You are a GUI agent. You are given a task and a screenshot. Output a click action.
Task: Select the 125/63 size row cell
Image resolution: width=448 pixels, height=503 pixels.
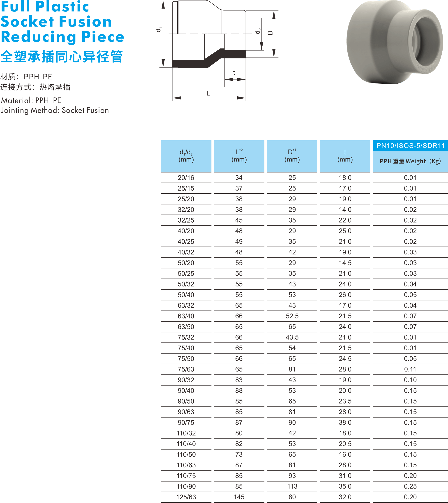click(186, 497)
